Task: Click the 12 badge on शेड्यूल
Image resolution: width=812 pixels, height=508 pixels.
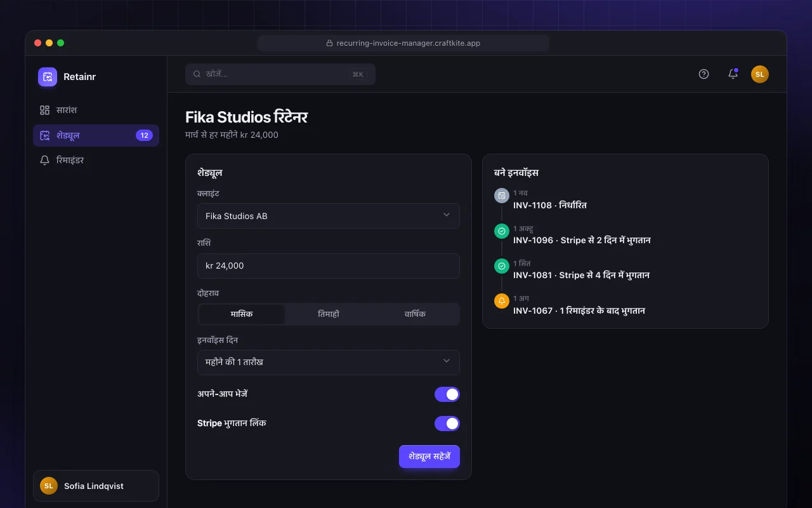Action: [144, 135]
